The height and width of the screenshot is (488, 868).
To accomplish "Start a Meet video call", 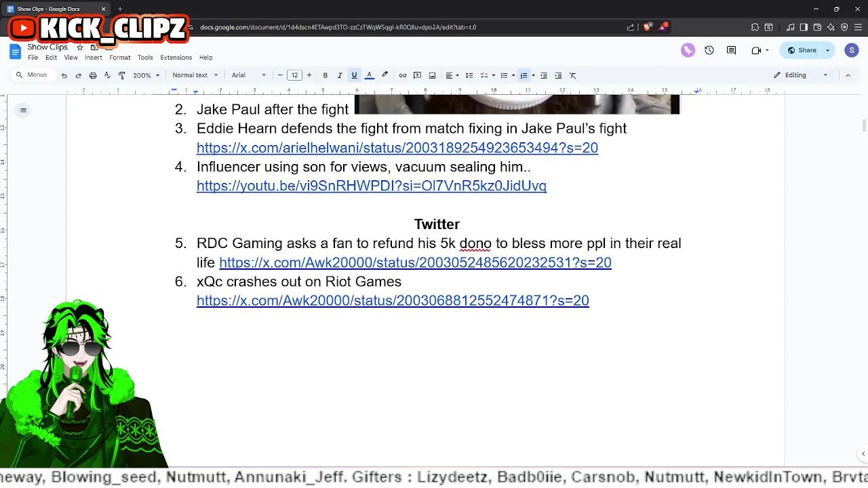I will tap(756, 50).
